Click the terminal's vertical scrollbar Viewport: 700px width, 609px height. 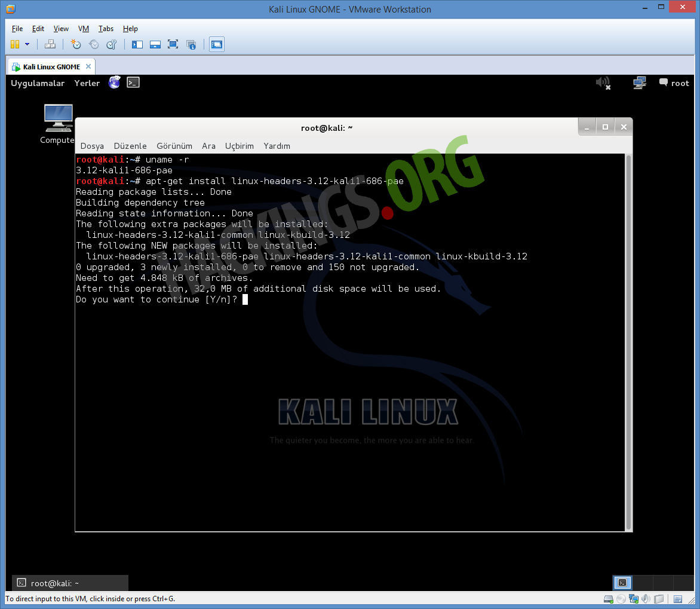pyautogui.click(x=628, y=342)
